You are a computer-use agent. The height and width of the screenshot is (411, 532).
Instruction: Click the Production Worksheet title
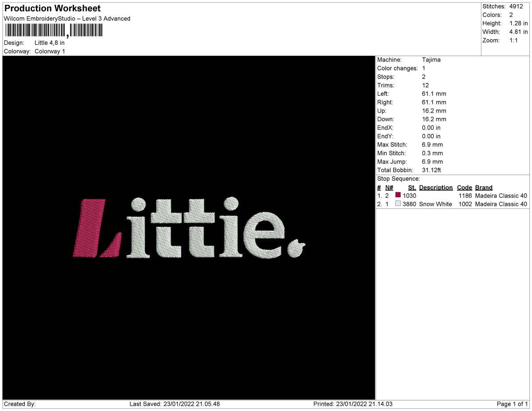[52, 8]
